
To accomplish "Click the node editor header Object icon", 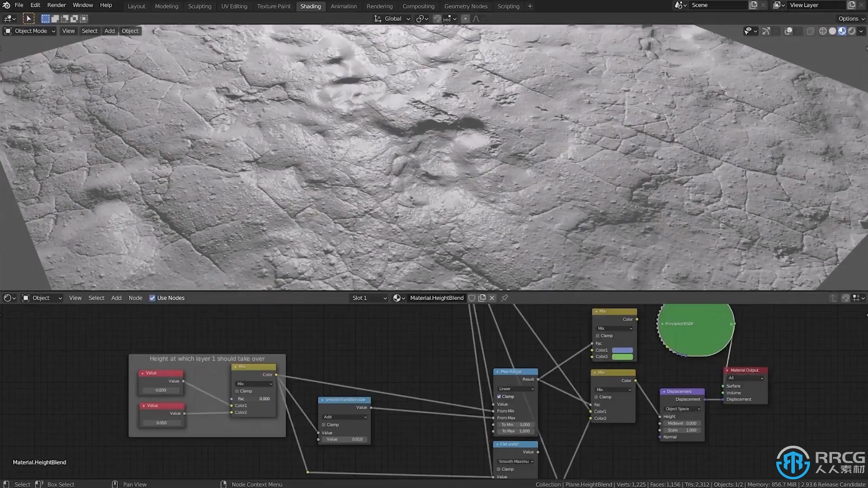I will coord(26,297).
